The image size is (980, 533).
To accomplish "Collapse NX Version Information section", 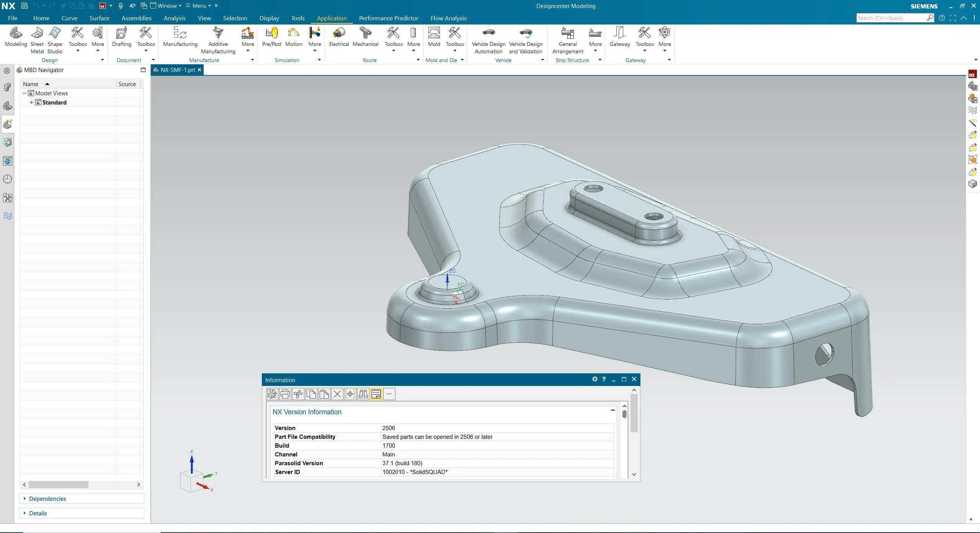I will click(x=613, y=410).
